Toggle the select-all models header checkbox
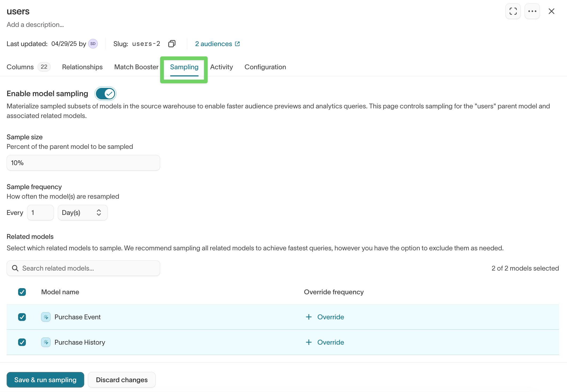 [x=22, y=292]
